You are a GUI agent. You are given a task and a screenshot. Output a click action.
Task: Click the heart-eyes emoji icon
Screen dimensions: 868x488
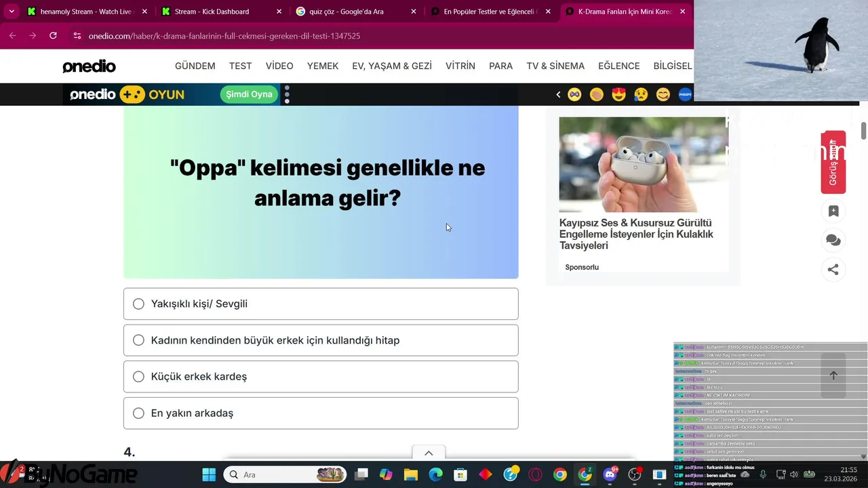[618, 95]
